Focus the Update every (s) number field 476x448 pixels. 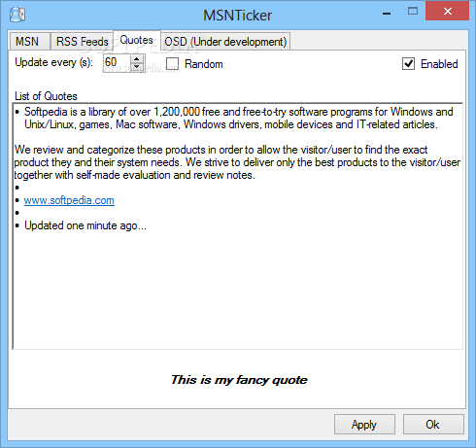(117, 62)
